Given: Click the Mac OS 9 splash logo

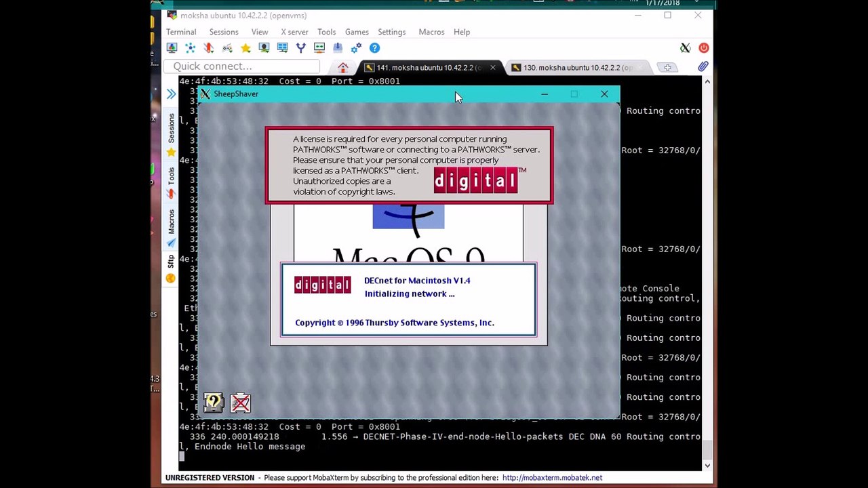Looking at the screenshot, I should [x=408, y=234].
